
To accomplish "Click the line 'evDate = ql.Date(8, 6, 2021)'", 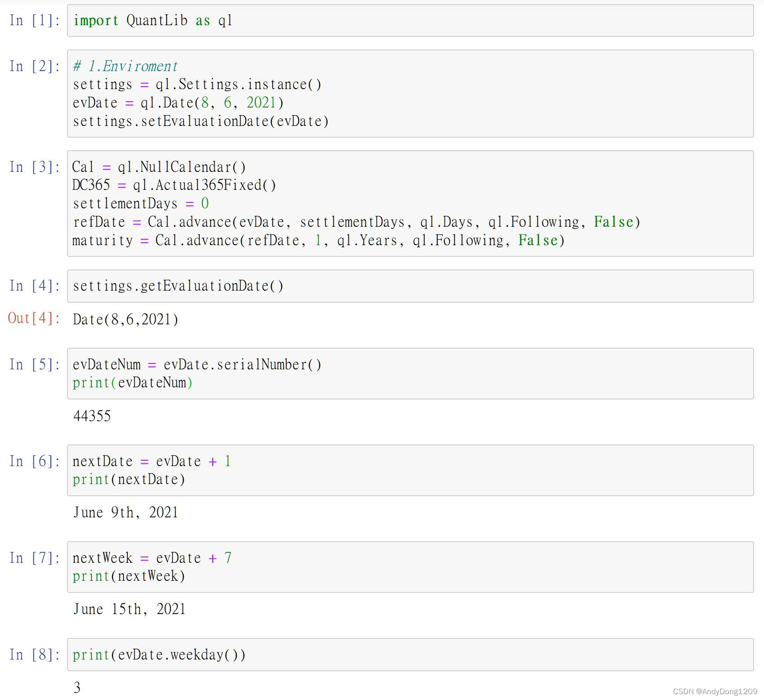I will 178,103.
